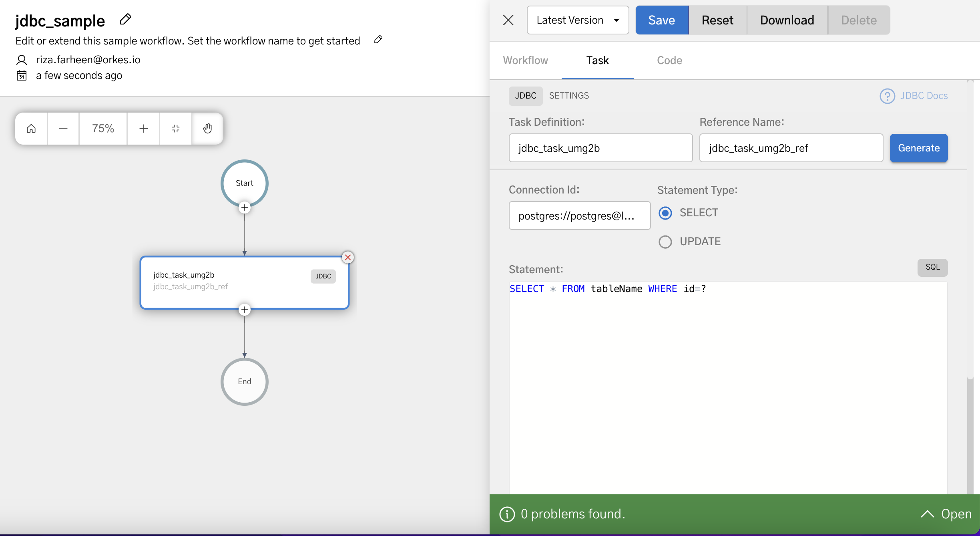Viewport: 980px width, 536px height.
Task: Download the workflow definition
Action: pos(786,20)
